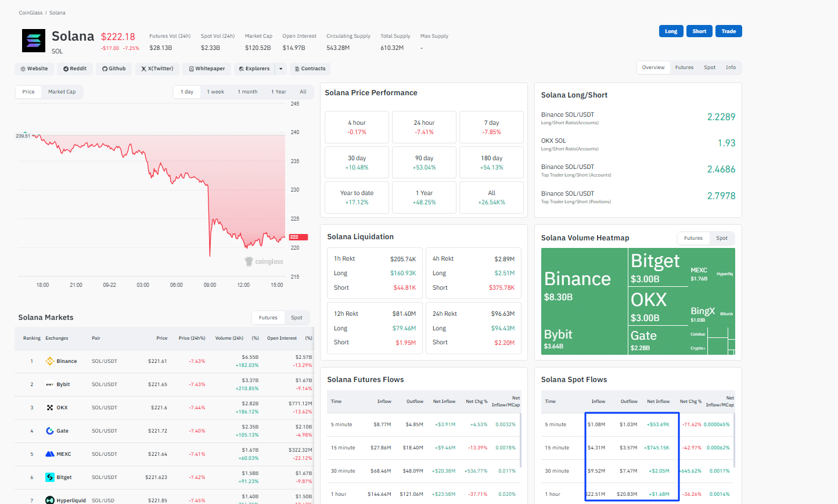Open the Reddit link button
This screenshot has height=504, width=838.
(x=75, y=69)
